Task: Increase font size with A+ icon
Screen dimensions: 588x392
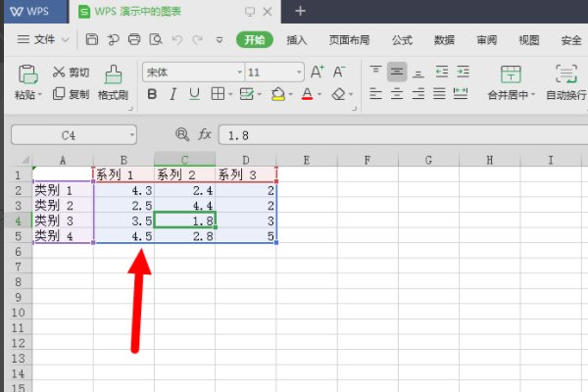Action: point(318,72)
